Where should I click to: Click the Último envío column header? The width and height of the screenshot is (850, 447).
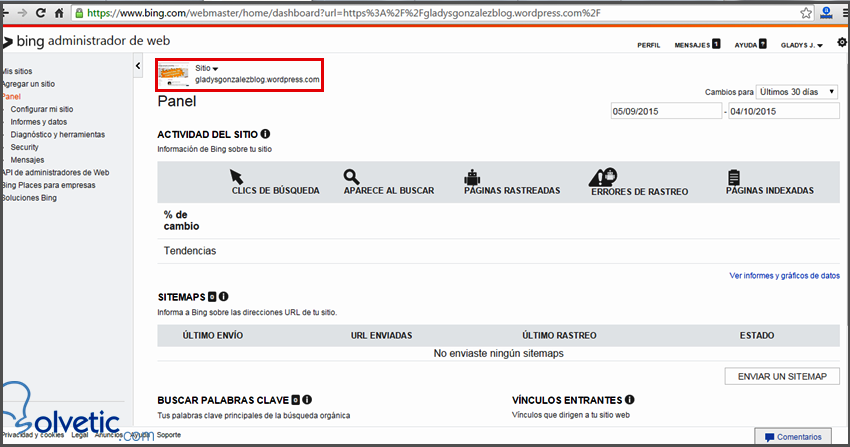pyautogui.click(x=212, y=335)
